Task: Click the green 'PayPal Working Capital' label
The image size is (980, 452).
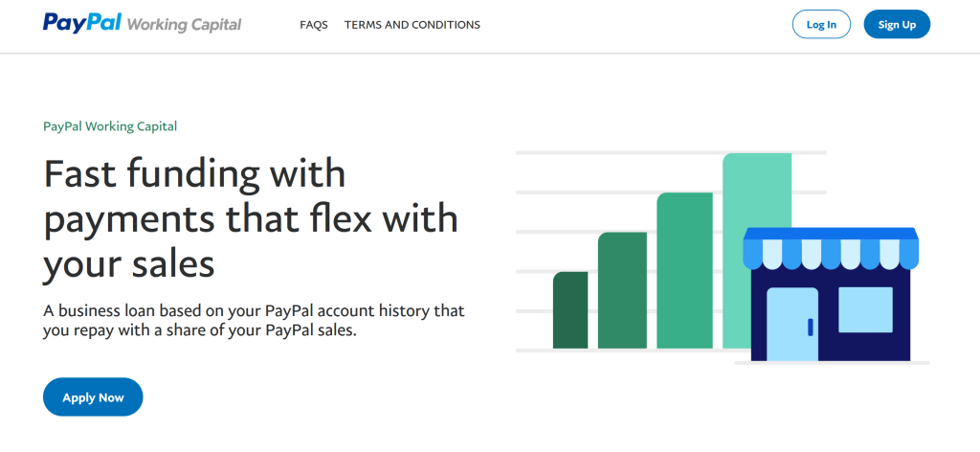Action: click(x=110, y=126)
